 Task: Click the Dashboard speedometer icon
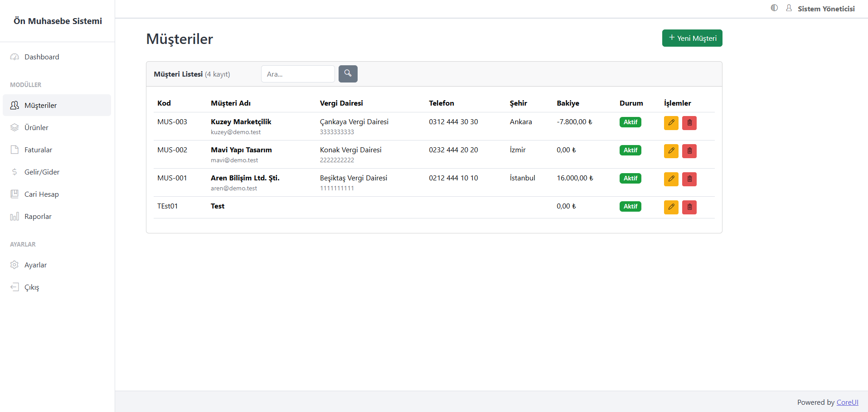coord(15,57)
